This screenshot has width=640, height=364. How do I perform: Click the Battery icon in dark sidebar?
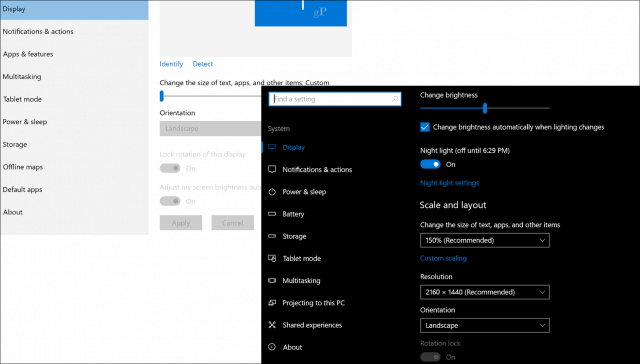tap(272, 214)
